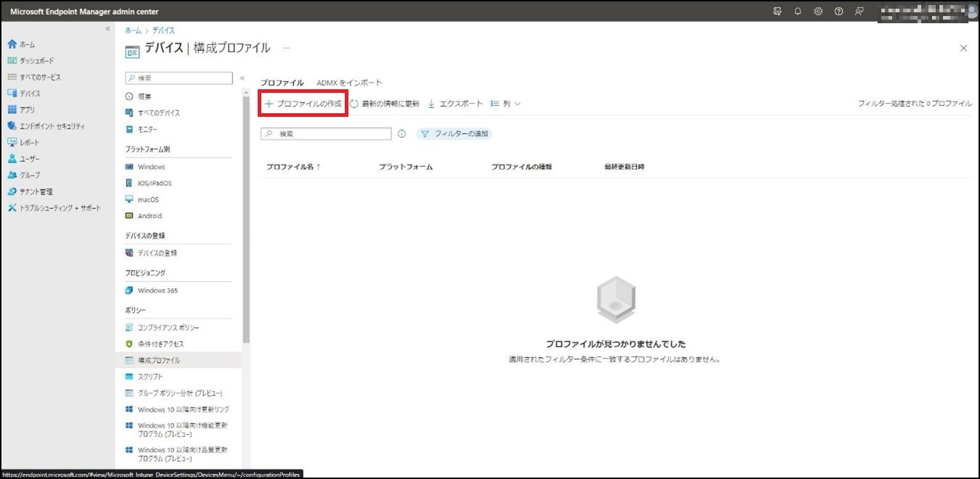The image size is (980, 479).
Task: Click the グループ people icon
Action: pyautogui.click(x=12, y=175)
